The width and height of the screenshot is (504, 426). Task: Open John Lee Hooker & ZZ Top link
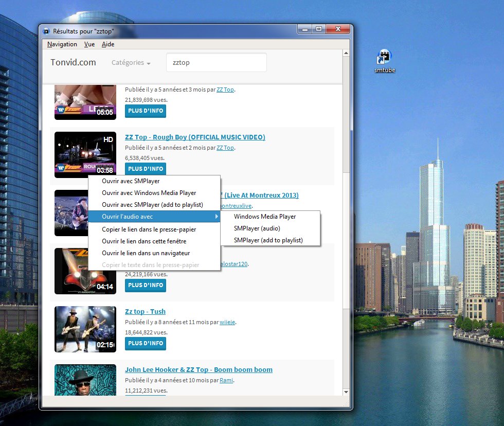[x=199, y=370]
